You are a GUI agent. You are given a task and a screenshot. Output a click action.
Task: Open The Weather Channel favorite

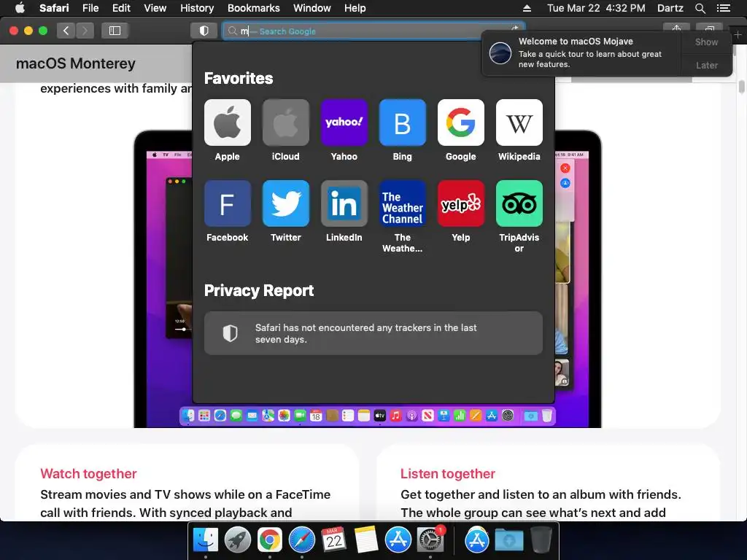pyautogui.click(x=402, y=203)
